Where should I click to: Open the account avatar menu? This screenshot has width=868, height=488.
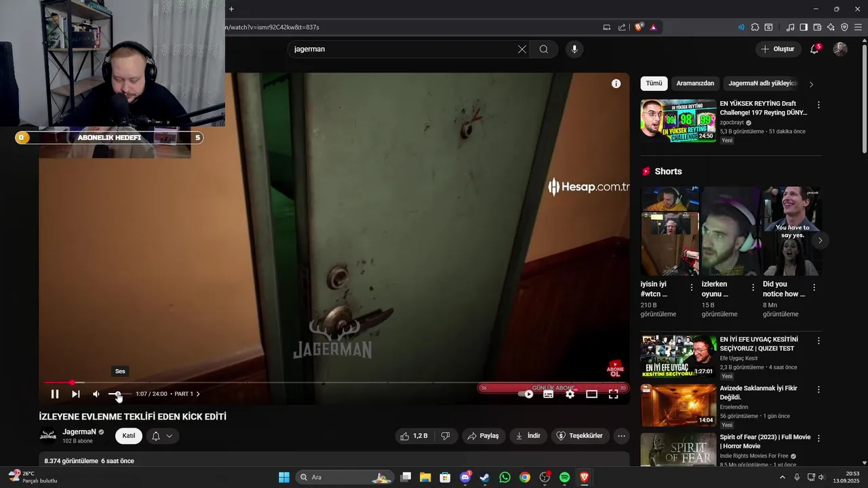[840, 49]
